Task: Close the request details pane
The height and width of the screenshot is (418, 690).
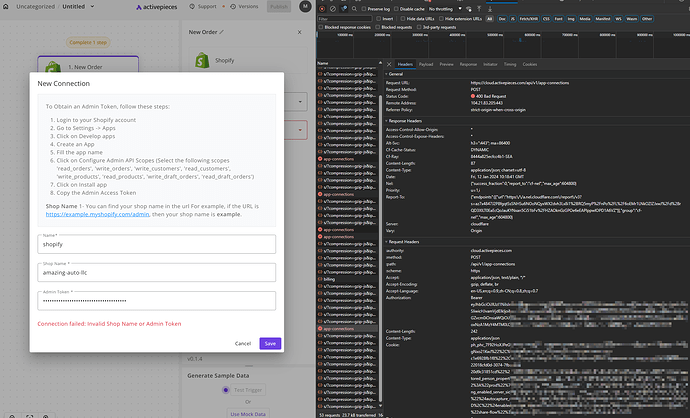Action: [x=389, y=64]
